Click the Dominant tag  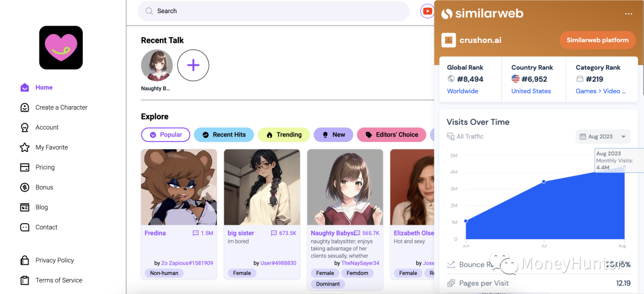click(x=328, y=284)
